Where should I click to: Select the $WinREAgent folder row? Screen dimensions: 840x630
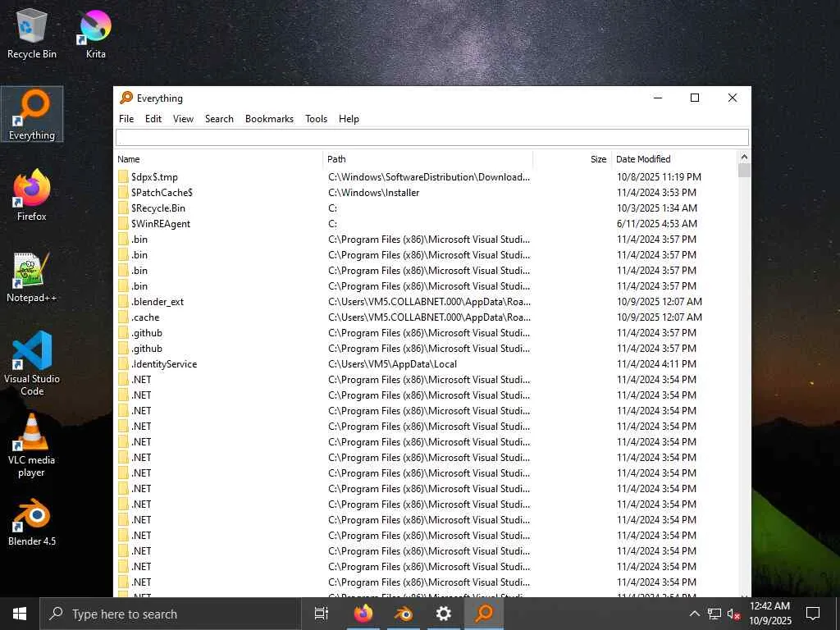point(426,223)
